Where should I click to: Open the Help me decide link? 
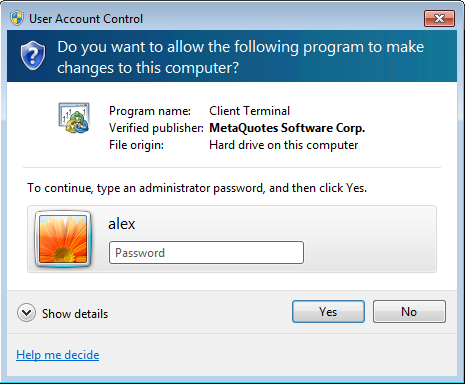[58, 355]
